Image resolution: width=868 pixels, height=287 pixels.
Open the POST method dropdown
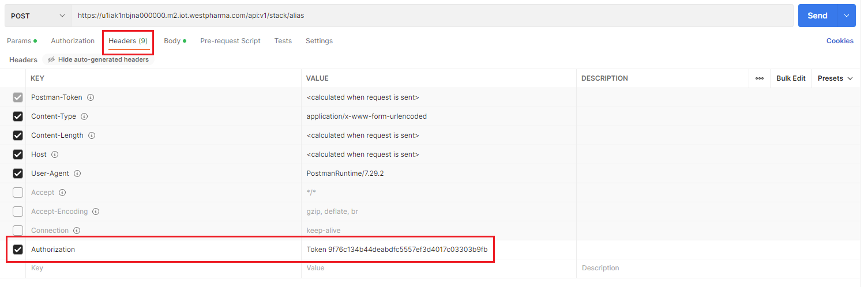[x=38, y=16]
